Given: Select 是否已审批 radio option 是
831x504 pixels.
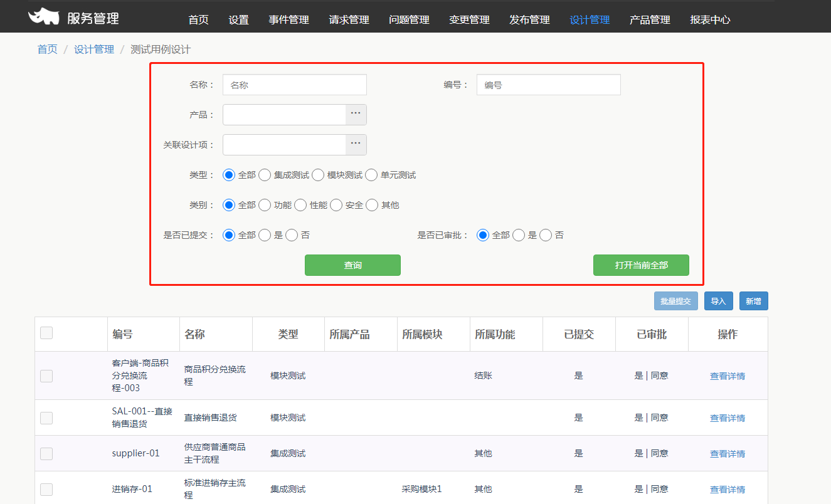Looking at the screenshot, I should pos(519,235).
